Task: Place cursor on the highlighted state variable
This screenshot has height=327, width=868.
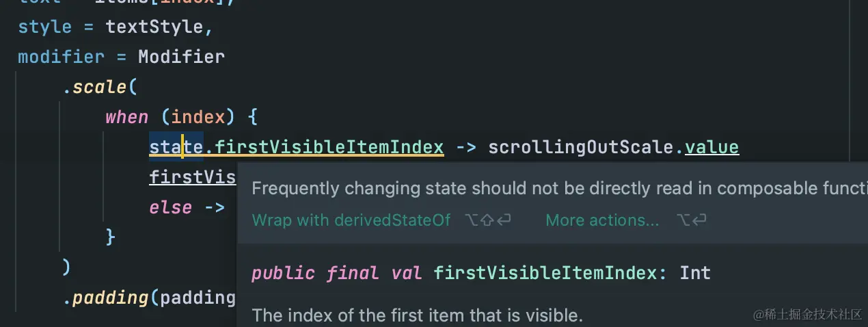Action: (x=176, y=146)
